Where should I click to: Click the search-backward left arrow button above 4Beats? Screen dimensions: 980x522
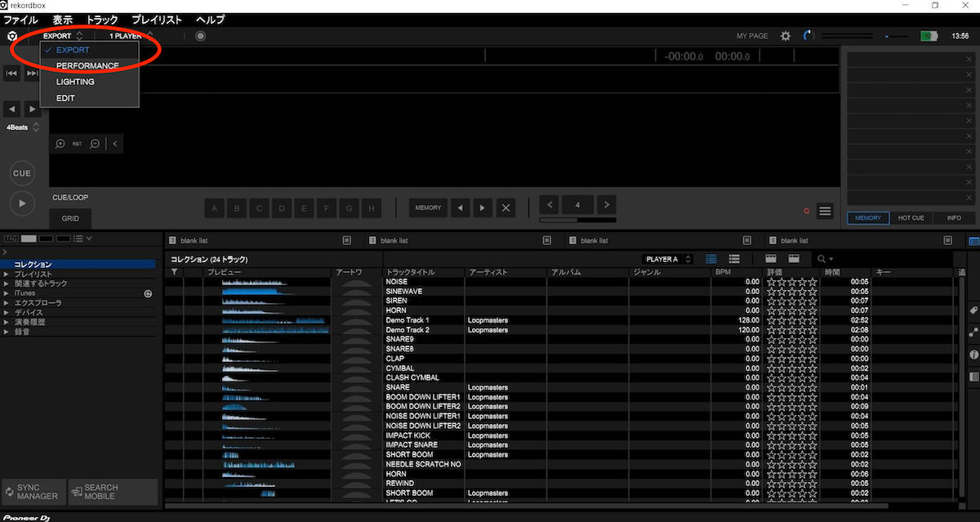(x=12, y=109)
